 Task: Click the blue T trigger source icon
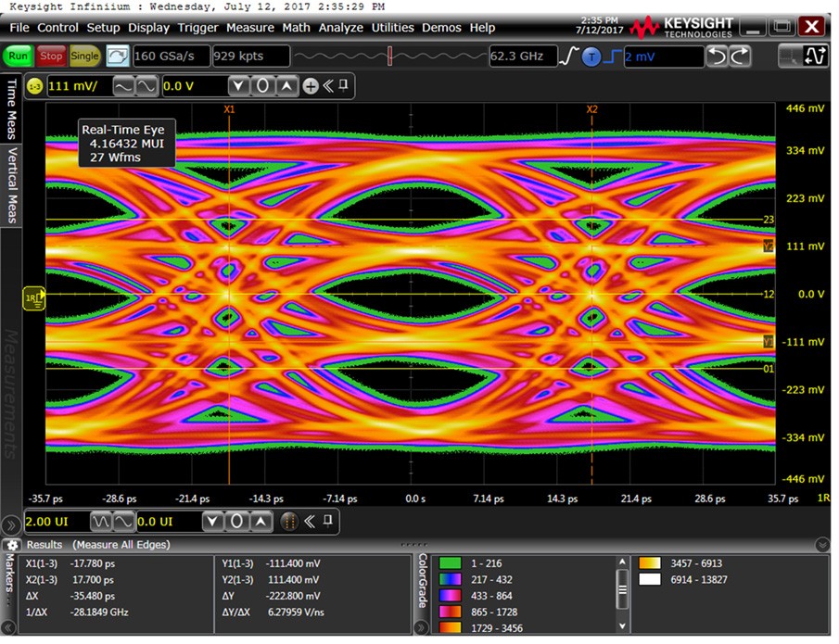591,57
